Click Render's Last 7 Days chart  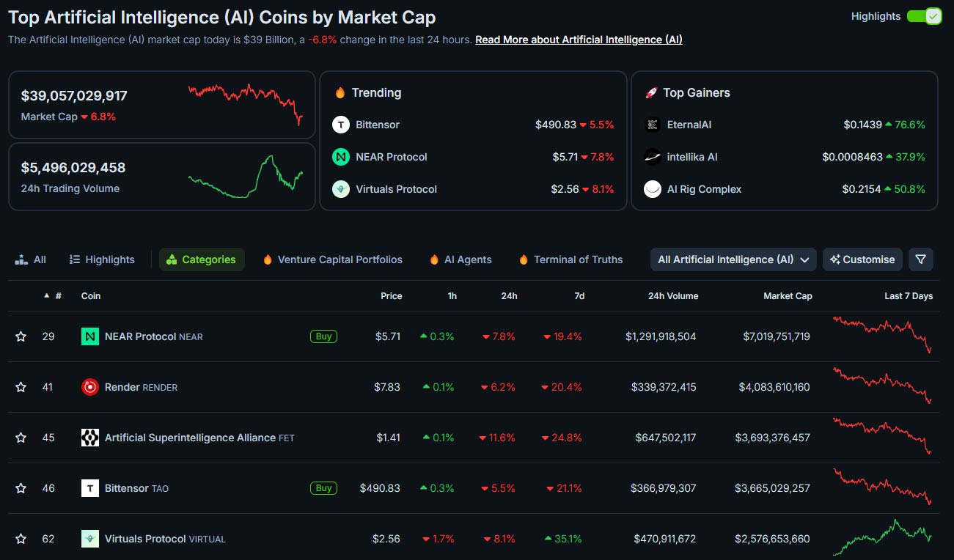[883, 386]
